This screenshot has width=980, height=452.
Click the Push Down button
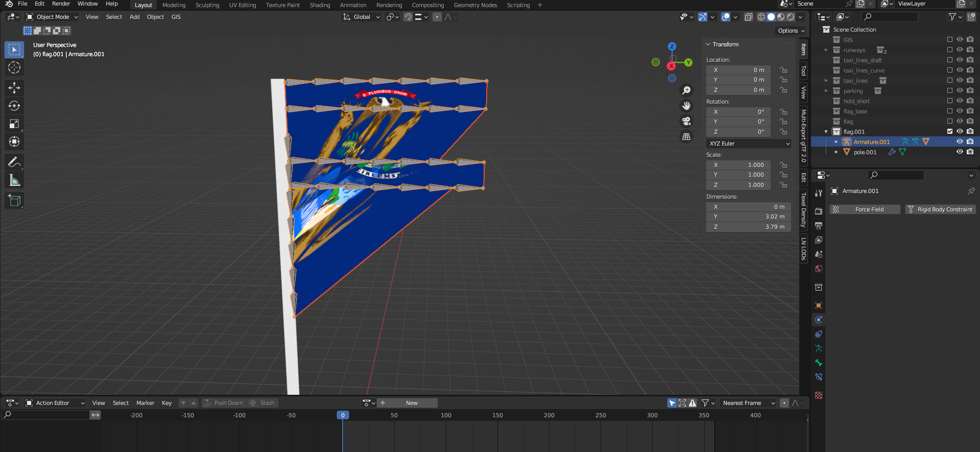click(223, 403)
